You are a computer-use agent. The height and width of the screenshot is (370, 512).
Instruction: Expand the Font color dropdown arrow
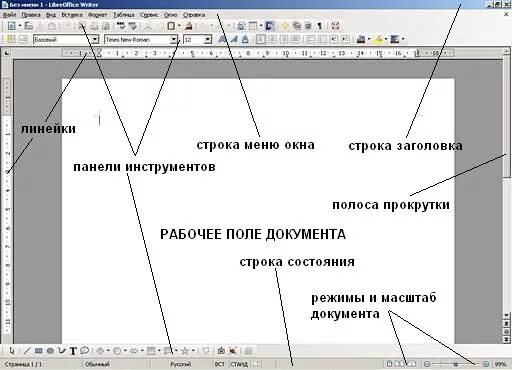[x=369, y=39]
